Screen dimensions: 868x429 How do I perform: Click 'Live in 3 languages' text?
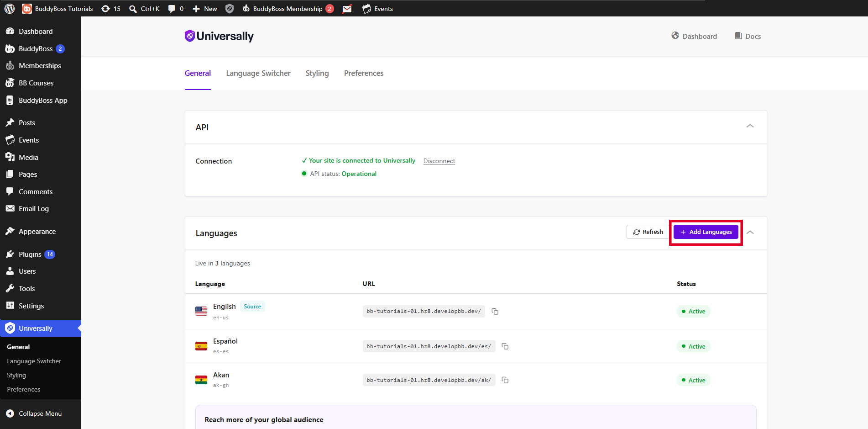pos(222,263)
